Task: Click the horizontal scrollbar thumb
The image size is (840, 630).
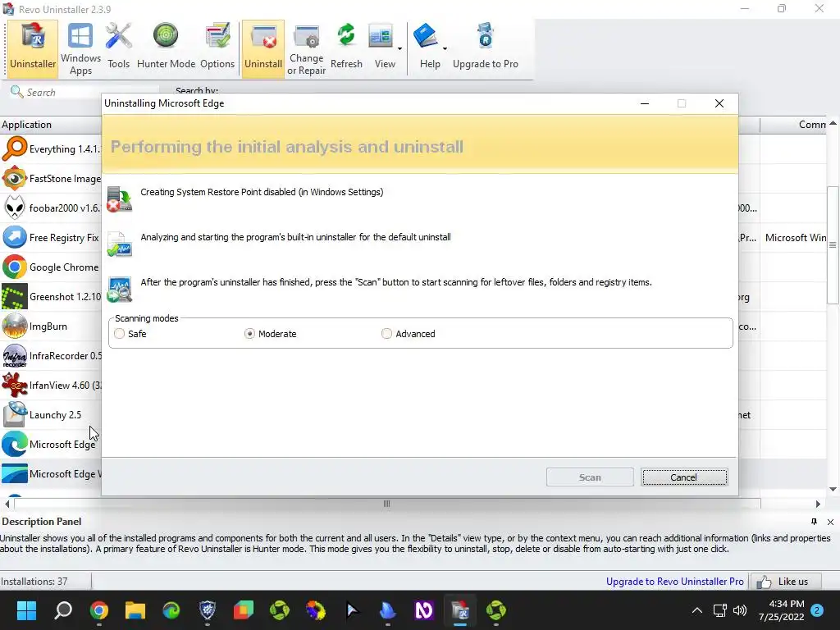Action: point(387,504)
